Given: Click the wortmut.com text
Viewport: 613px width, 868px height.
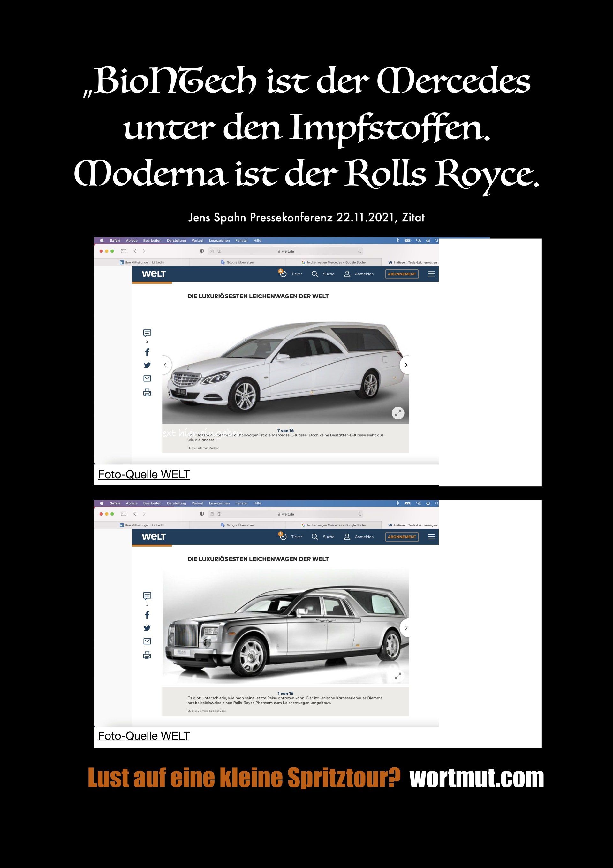Looking at the screenshot, I should 477,778.
